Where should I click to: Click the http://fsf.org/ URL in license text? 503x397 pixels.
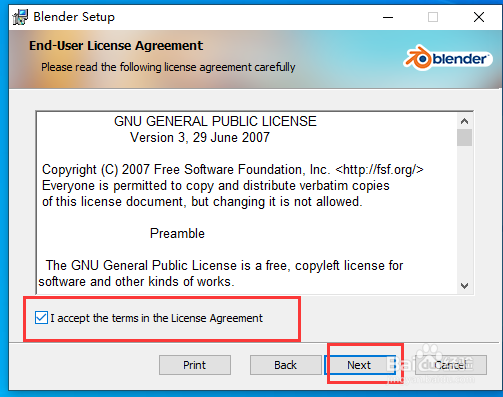click(x=379, y=170)
